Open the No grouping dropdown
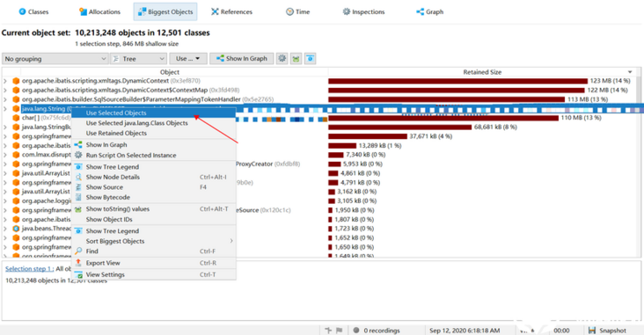Image resolution: width=644 pixels, height=335 pixels. coord(55,59)
